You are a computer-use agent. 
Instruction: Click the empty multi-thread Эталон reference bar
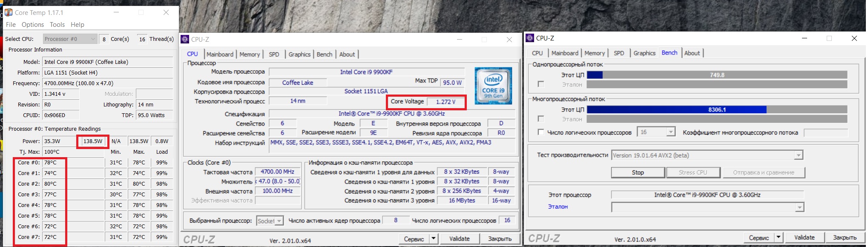click(x=717, y=119)
